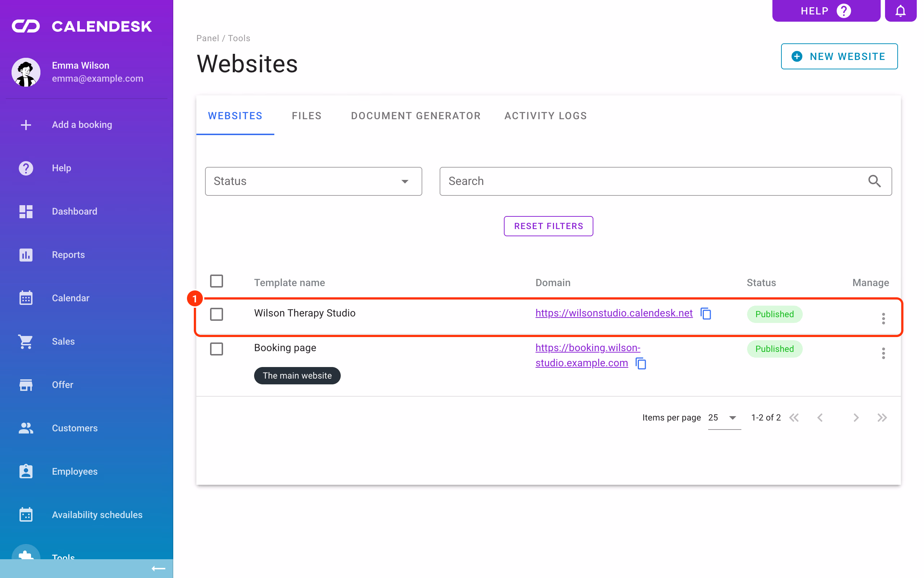Click the Tools breadcrumb link
The image size is (924, 578).
click(x=239, y=38)
